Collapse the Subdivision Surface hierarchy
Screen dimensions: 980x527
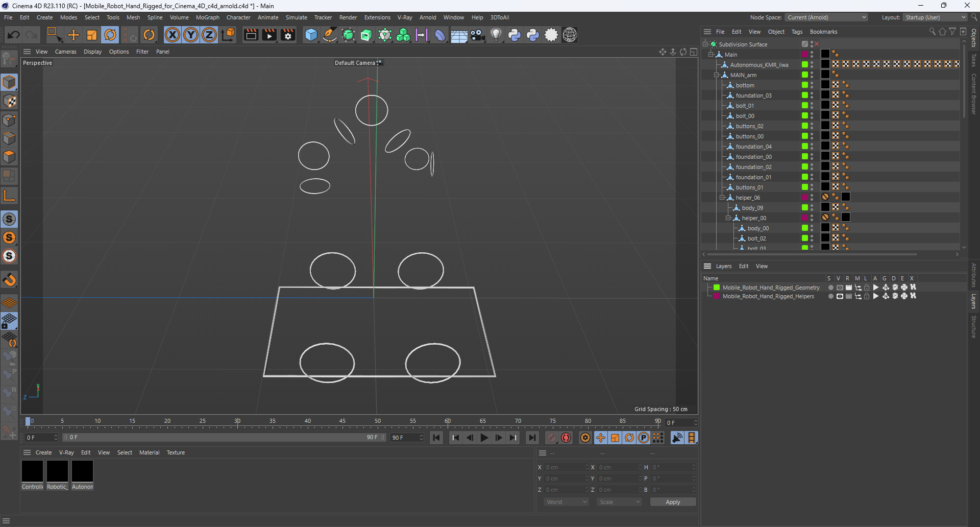tap(705, 44)
